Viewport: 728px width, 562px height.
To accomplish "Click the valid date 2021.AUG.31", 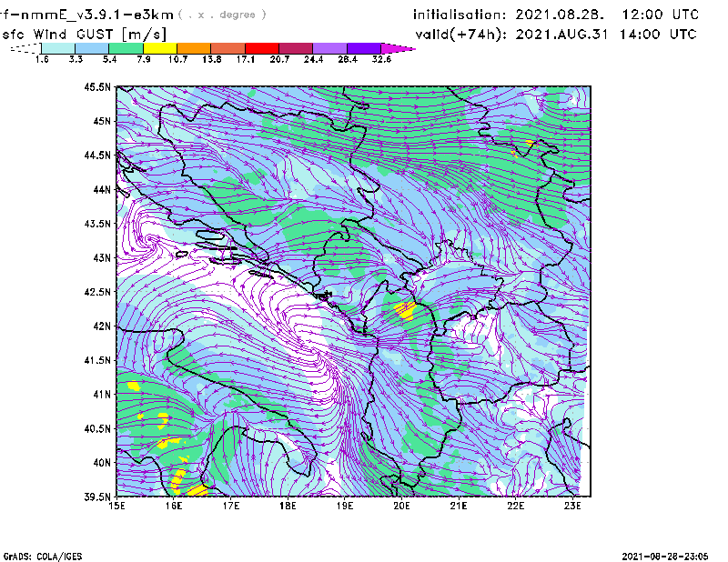I will pyautogui.click(x=563, y=35).
